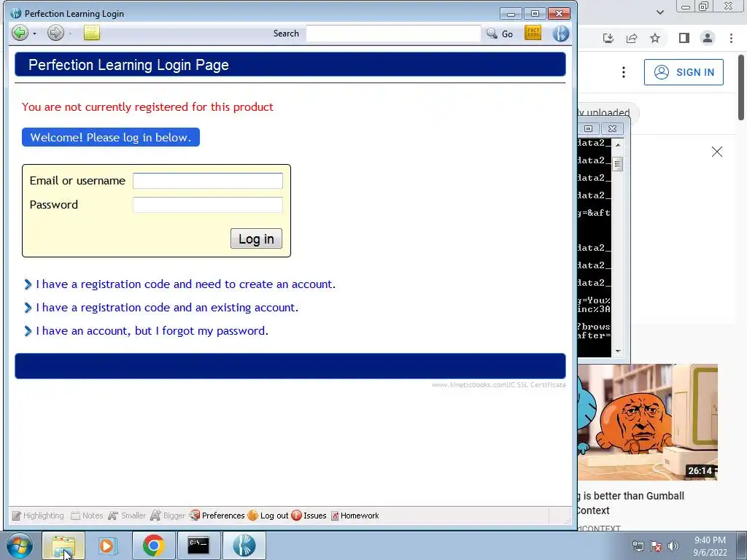Click the Action Center flag tray icon

[x=656, y=546]
